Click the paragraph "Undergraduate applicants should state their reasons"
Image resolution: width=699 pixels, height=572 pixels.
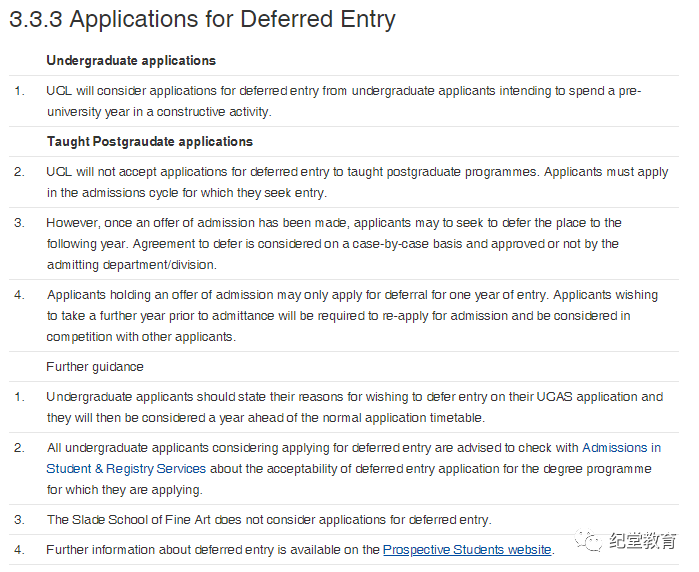pyautogui.click(x=354, y=407)
